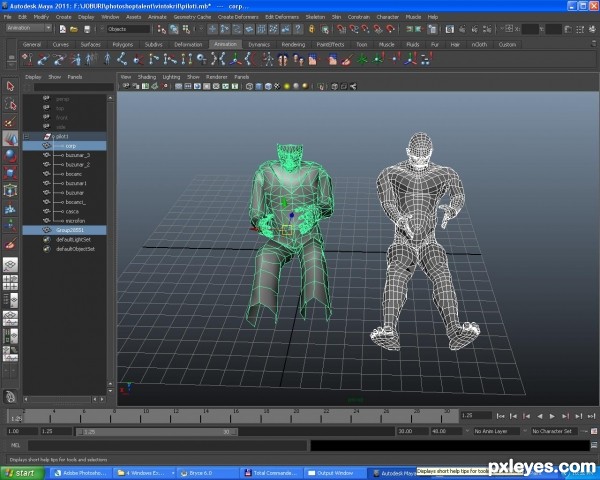Select the arrow Select tool in toolbox
The width and height of the screenshot is (600, 480).
10,86
